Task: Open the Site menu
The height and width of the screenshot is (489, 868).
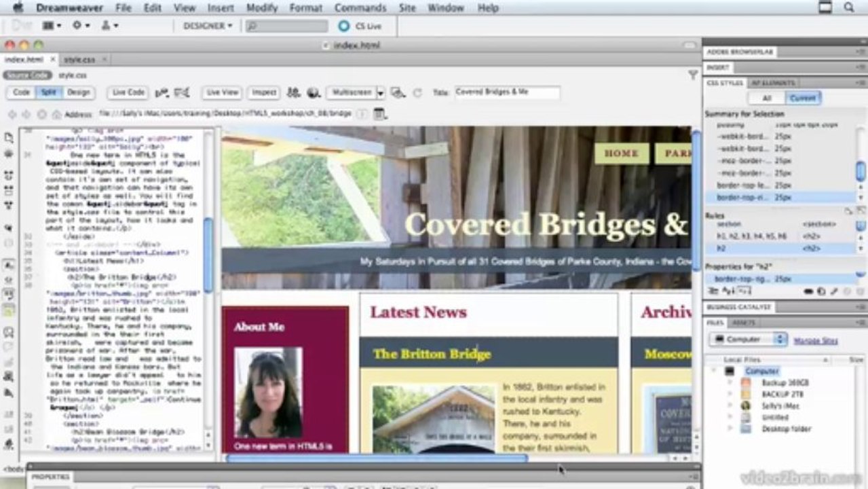Action: (407, 8)
